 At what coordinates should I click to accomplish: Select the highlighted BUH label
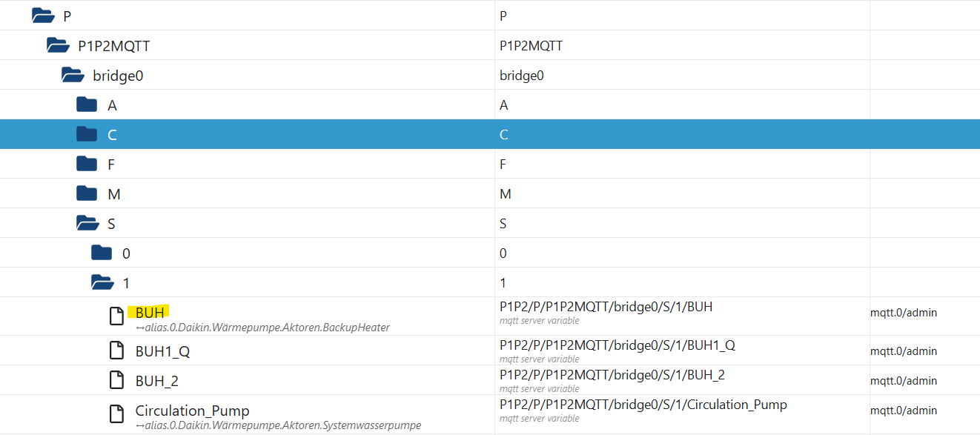150,313
